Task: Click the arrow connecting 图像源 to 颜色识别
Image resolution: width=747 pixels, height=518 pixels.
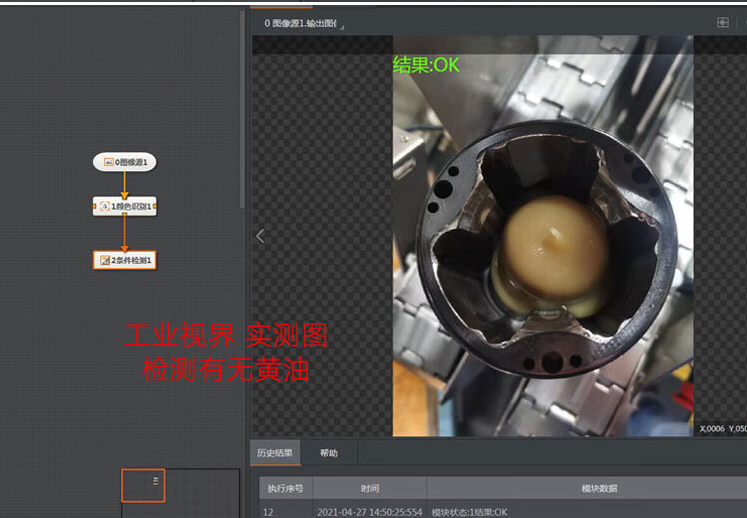Action: [125, 184]
